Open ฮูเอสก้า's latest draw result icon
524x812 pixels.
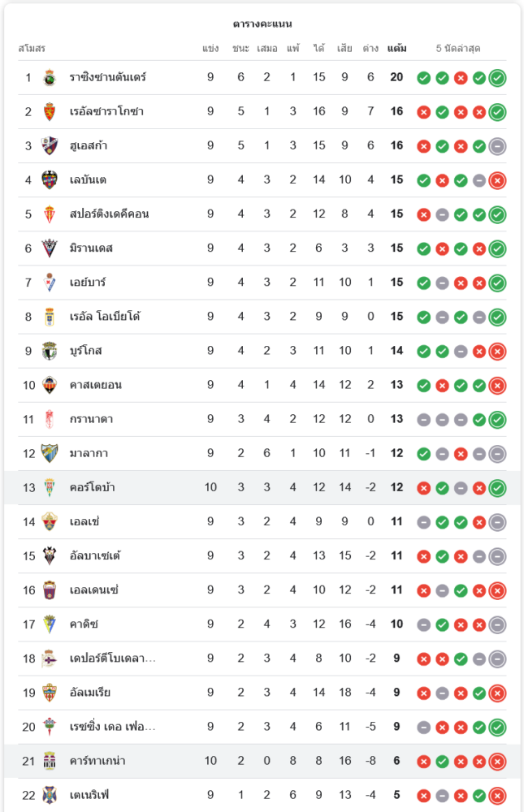coord(498,146)
